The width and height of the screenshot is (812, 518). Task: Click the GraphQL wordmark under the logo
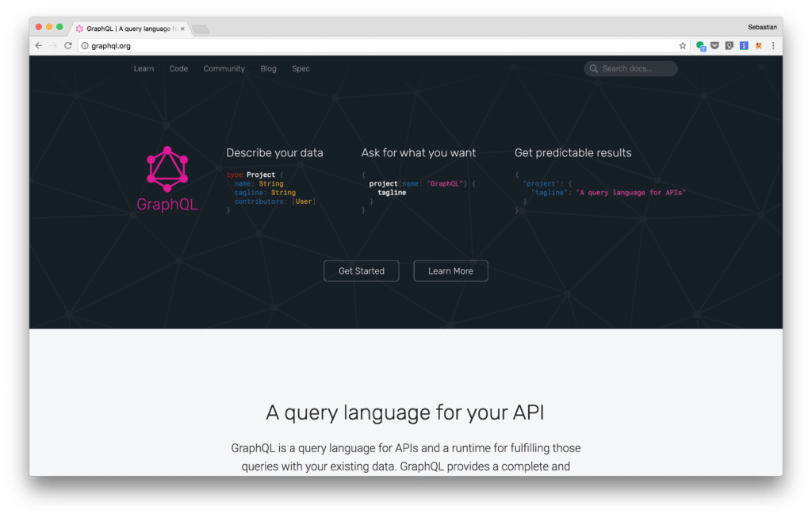[x=167, y=204]
